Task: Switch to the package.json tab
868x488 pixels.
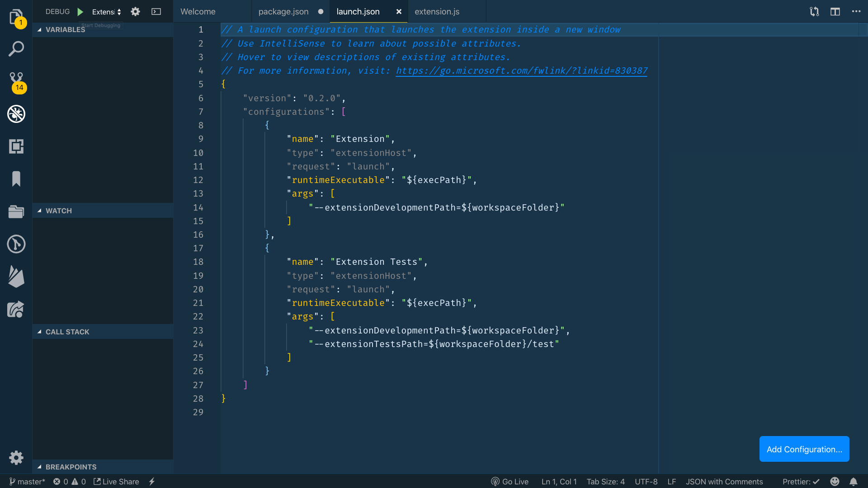Action: coord(283,12)
